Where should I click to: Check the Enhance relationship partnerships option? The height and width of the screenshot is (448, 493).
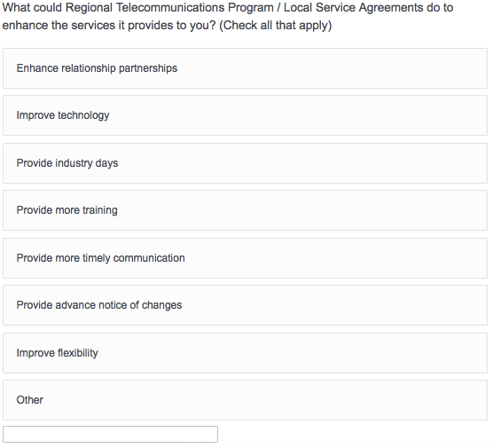pyautogui.click(x=245, y=68)
